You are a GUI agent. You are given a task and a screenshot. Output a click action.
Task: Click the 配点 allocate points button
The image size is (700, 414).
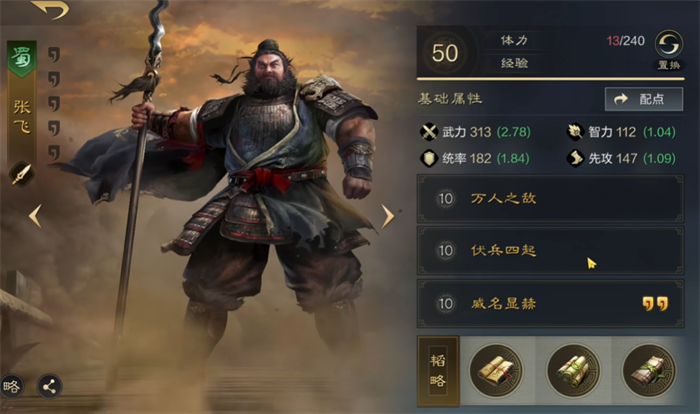tap(644, 99)
